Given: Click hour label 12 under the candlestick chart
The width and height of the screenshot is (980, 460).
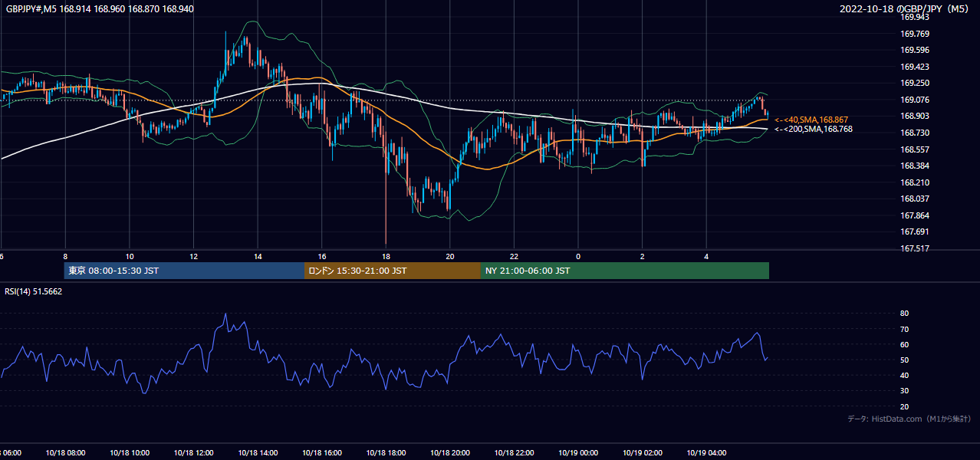Looking at the screenshot, I should [193, 257].
